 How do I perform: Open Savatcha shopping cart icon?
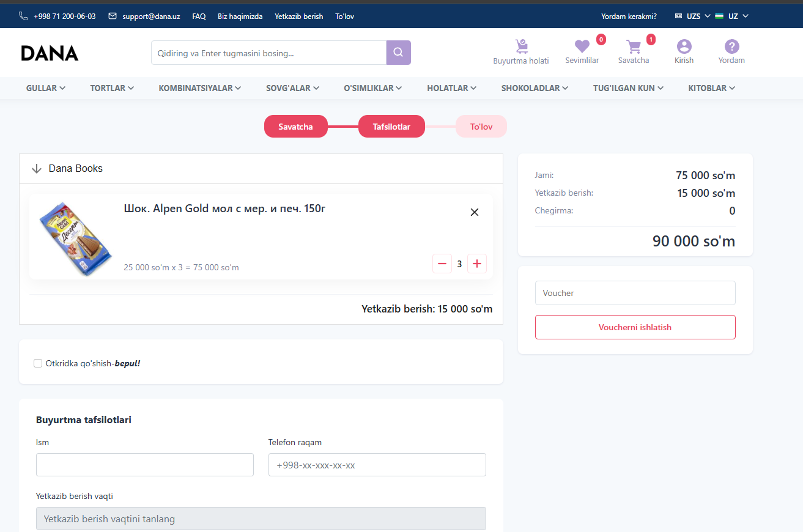click(x=634, y=46)
